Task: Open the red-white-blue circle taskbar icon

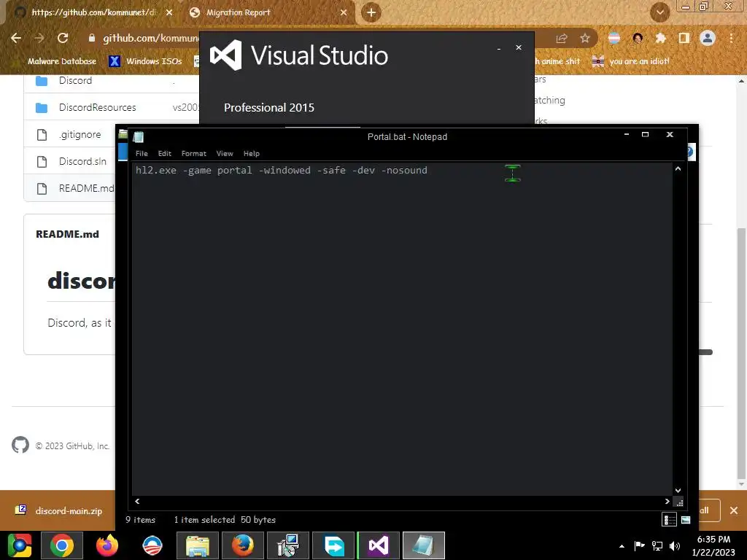Action: 152,545
